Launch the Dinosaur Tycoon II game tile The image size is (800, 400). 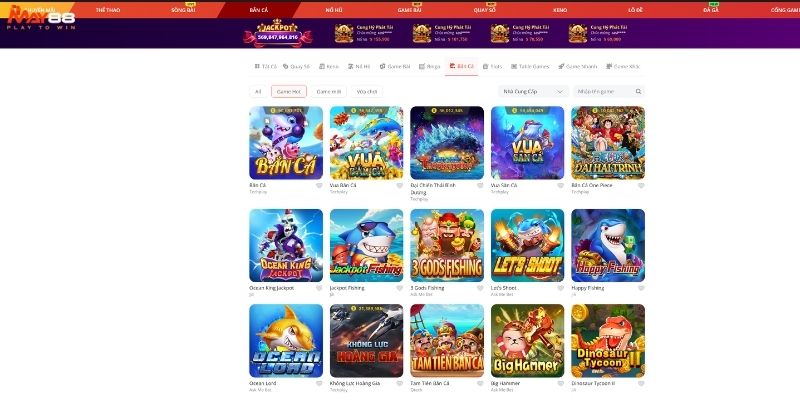coord(608,341)
